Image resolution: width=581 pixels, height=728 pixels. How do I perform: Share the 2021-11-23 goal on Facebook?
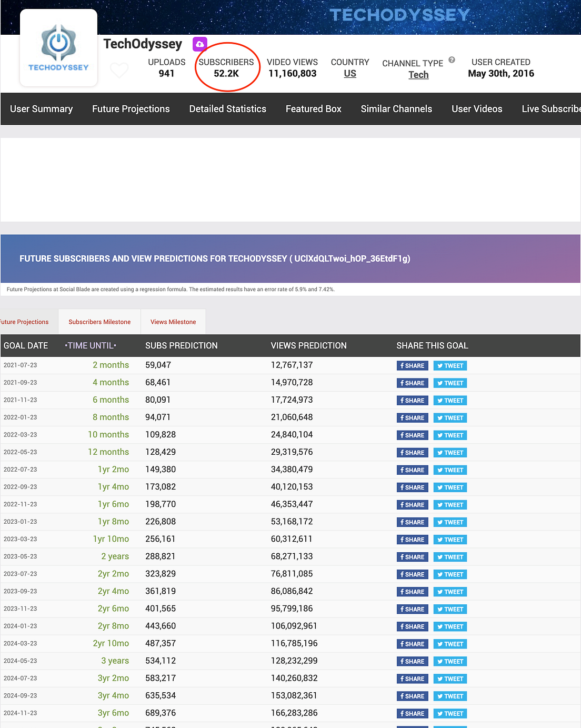[413, 401]
